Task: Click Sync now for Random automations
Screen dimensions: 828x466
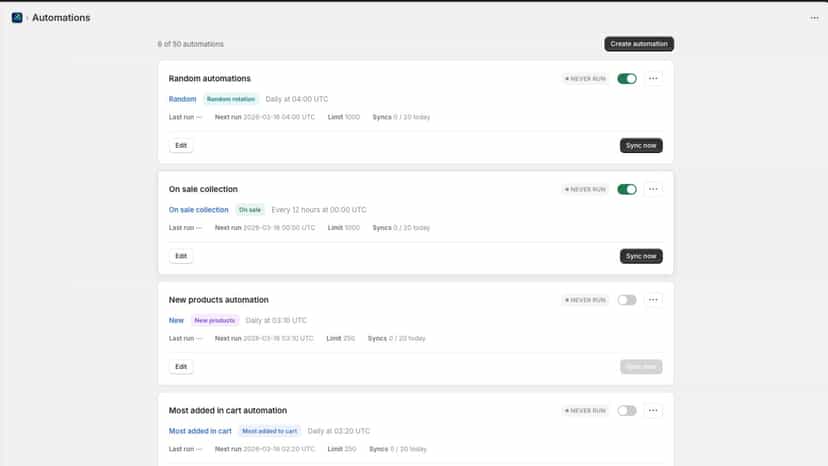Action: (641, 145)
